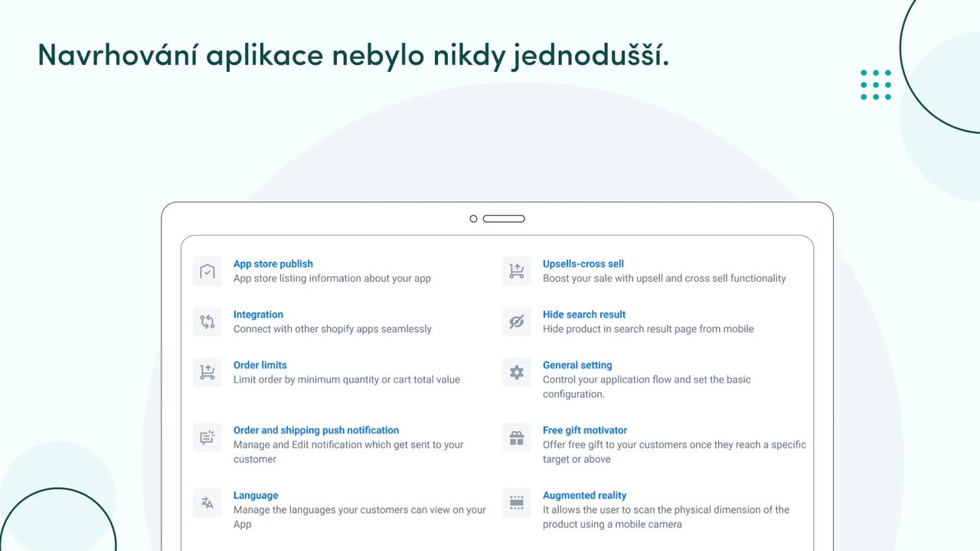Click the Language translate icon
Image resolution: width=980 pixels, height=551 pixels.
click(x=207, y=503)
